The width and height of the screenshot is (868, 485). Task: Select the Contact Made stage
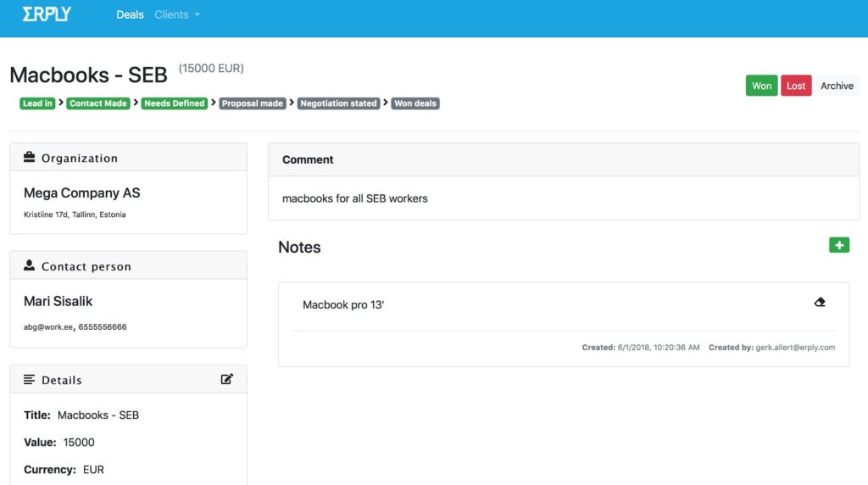coord(98,103)
